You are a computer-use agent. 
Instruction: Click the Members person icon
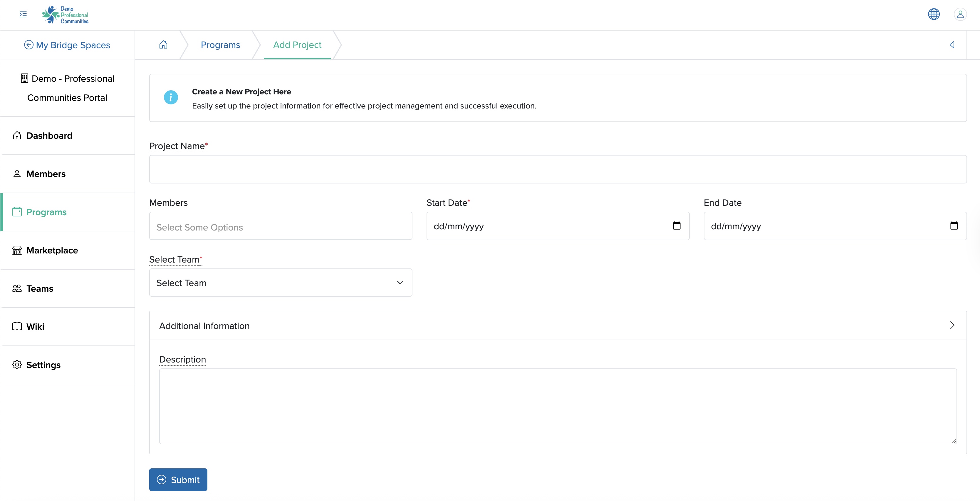17,173
